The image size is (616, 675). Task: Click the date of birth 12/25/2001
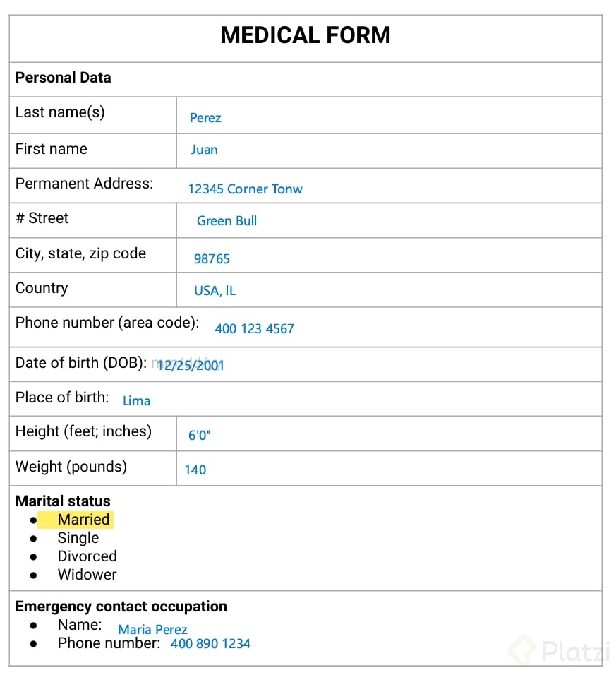191,366
